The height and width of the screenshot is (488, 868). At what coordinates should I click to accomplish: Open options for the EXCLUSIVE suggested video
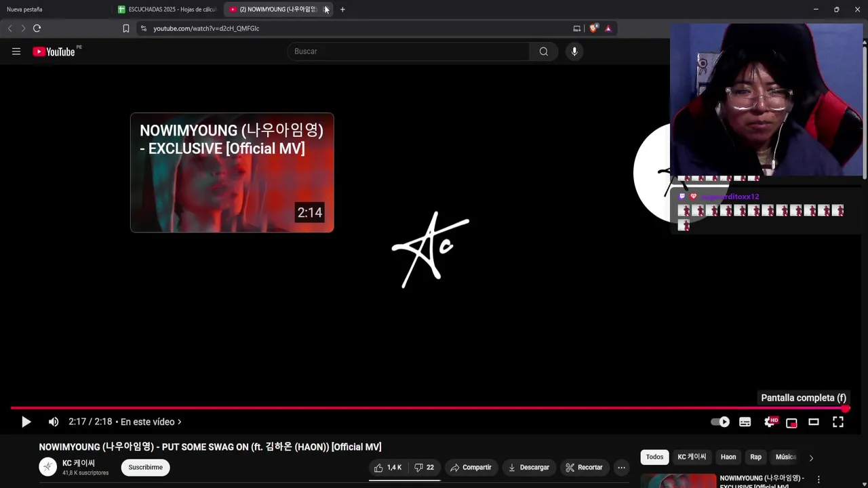click(x=818, y=480)
